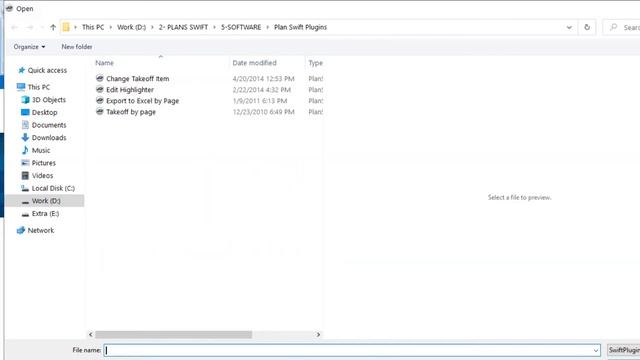
Task: Click the Downloads arrow icon in sidebar
Action: pyautogui.click(x=25, y=137)
